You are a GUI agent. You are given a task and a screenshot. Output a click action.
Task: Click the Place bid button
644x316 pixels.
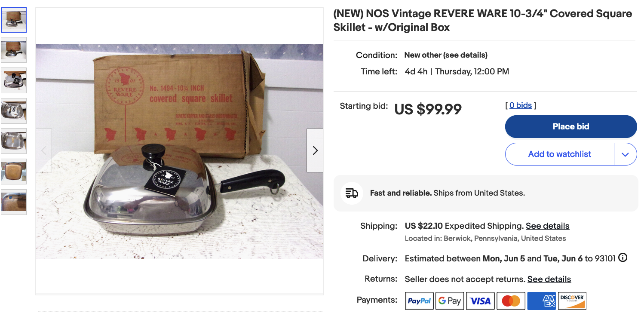(x=570, y=126)
